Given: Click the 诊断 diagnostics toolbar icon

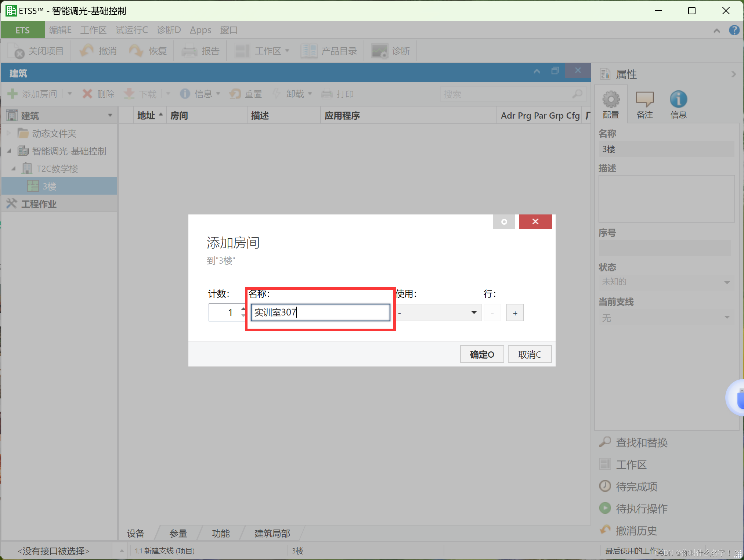Looking at the screenshot, I should pyautogui.click(x=379, y=51).
